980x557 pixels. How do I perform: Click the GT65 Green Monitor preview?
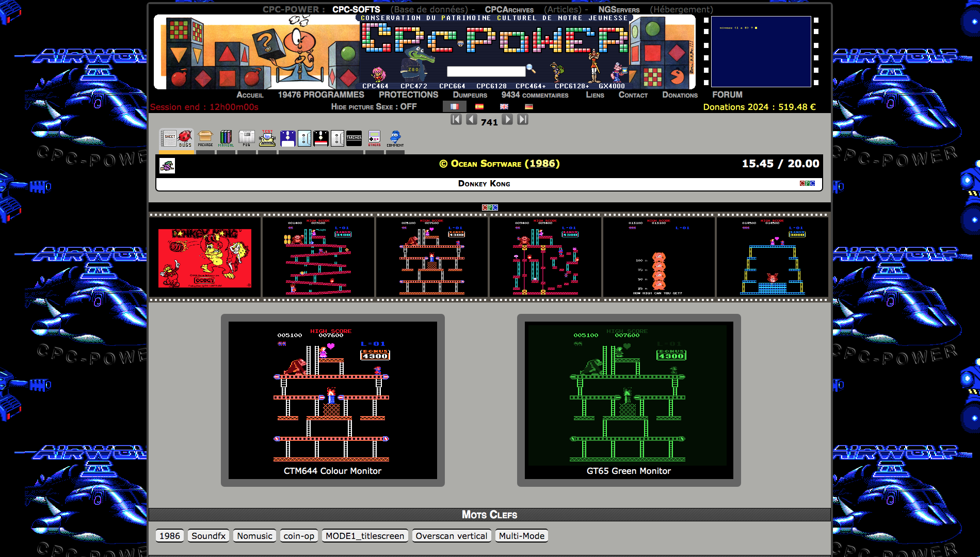629,400
